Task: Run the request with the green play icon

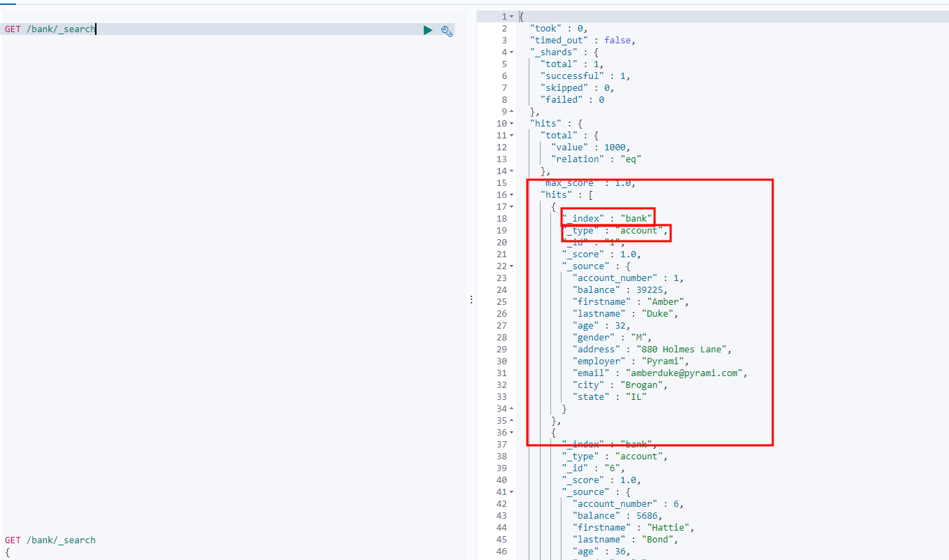Action: 427,30
